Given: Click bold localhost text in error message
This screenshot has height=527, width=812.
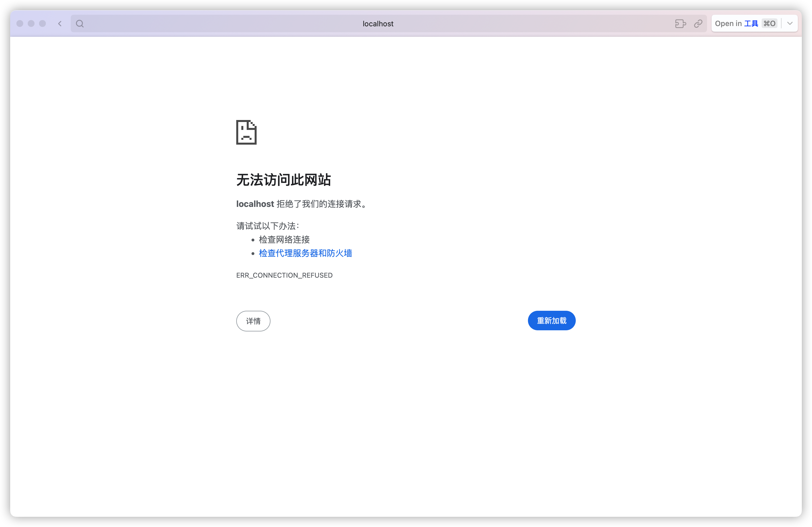Looking at the screenshot, I should click(x=255, y=204).
